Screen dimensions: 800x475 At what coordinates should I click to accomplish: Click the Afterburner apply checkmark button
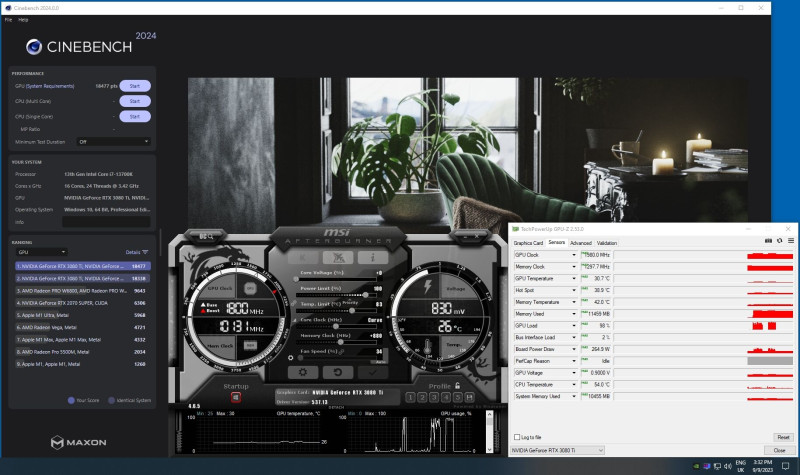(372, 372)
